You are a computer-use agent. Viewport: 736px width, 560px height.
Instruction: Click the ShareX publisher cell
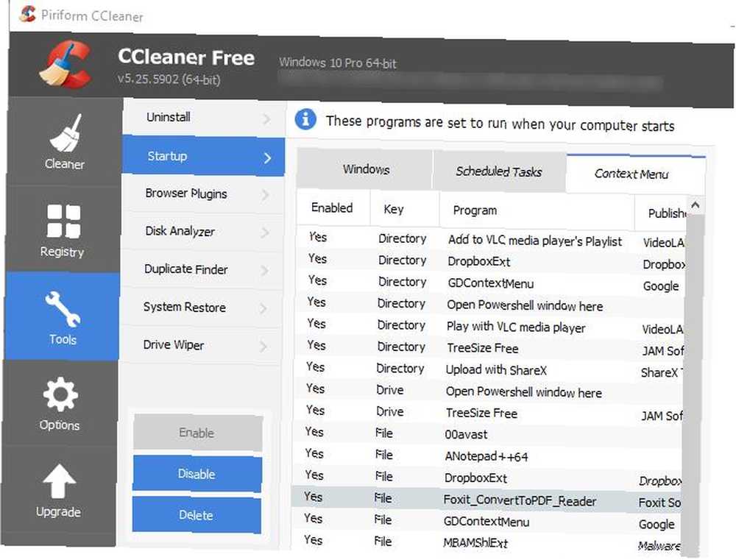[662, 372]
